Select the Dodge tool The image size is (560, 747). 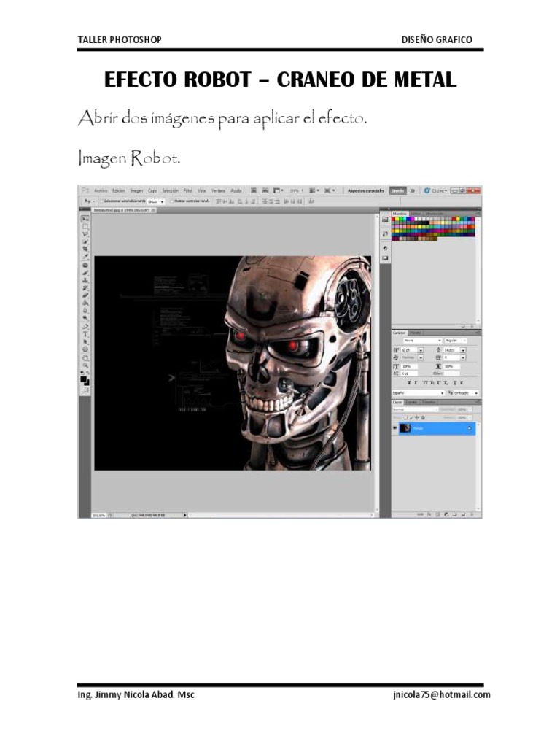85,318
